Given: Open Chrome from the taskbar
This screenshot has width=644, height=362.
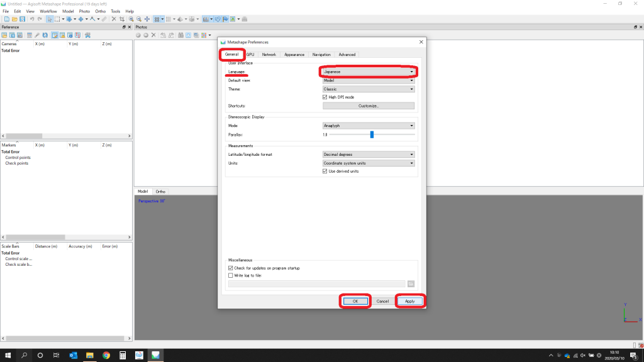Looking at the screenshot, I should 106,356.
